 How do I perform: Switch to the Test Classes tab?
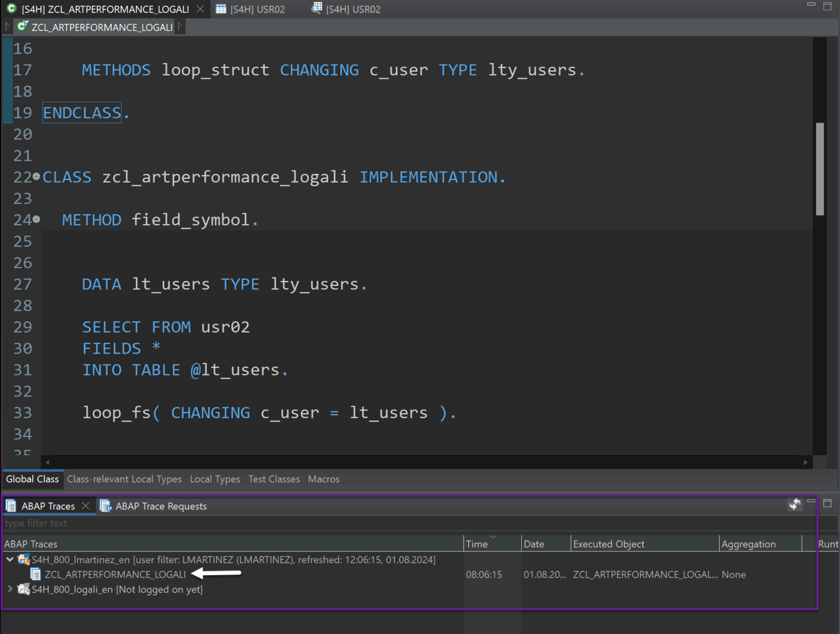pos(274,479)
